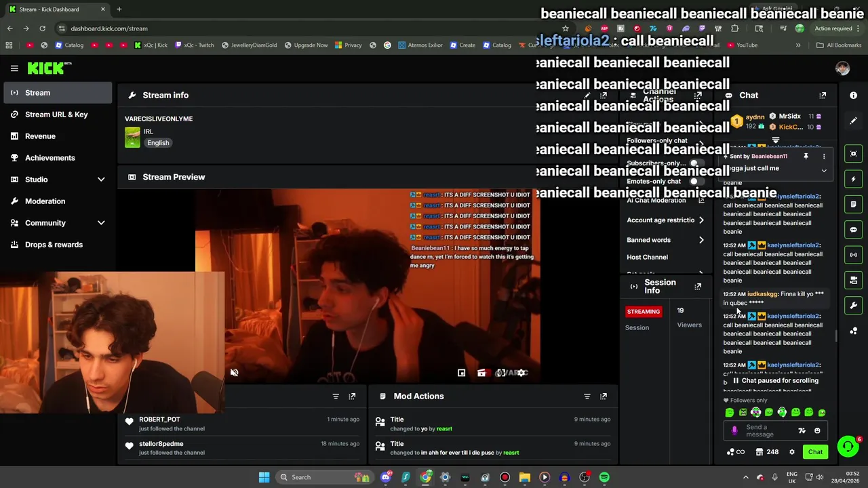Click the Windows Start button
This screenshot has width=868, height=488.
(264, 477)
